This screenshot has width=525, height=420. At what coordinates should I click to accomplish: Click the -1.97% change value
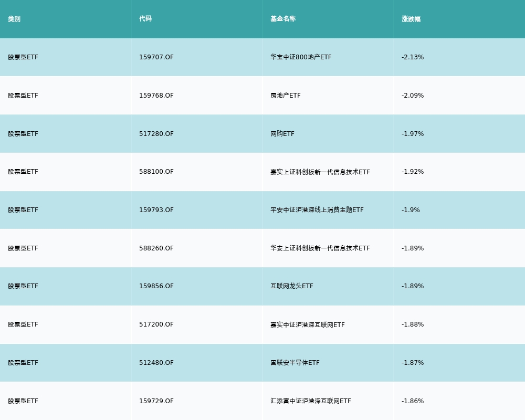tap(413, 134)
